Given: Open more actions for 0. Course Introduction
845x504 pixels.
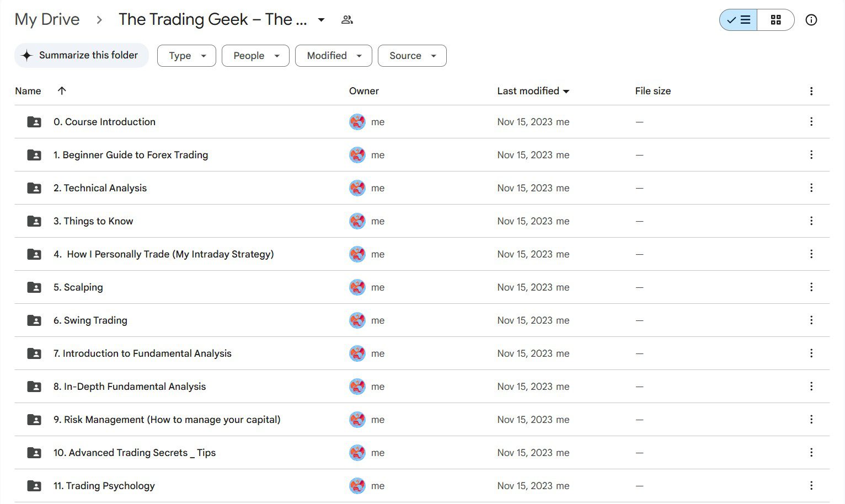Looking at the screenshot, I should pos(811,122).
